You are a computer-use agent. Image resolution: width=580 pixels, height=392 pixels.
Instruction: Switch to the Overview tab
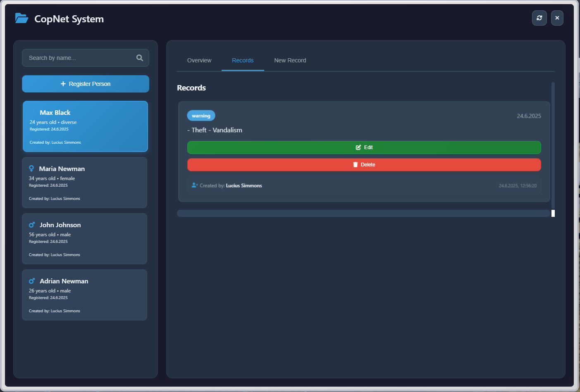[x=199, y=60]
